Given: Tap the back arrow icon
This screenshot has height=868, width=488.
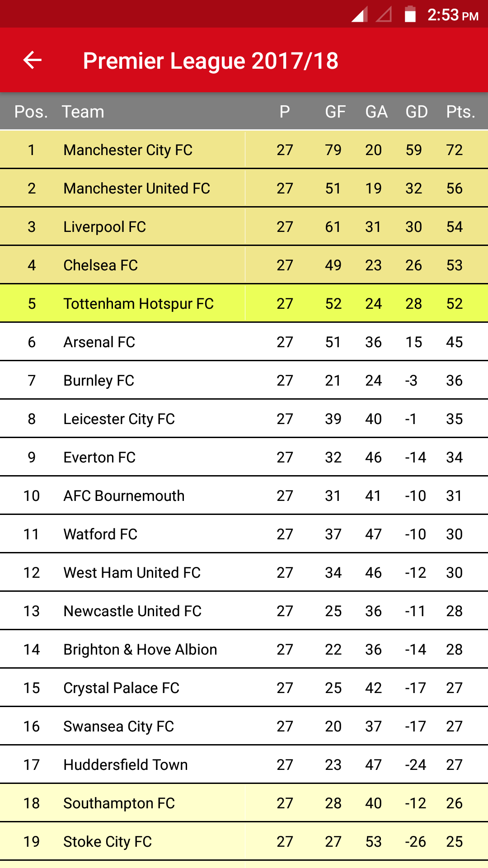Looking at the screenshot, I should [33, 60].
